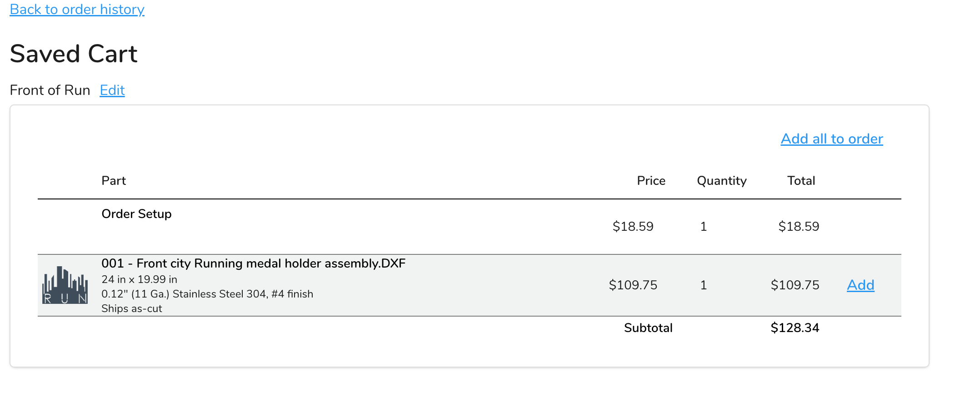Select the Total column header
This screenshot has width=980, height=417.
pyautogui.click(x=801, y=180)
